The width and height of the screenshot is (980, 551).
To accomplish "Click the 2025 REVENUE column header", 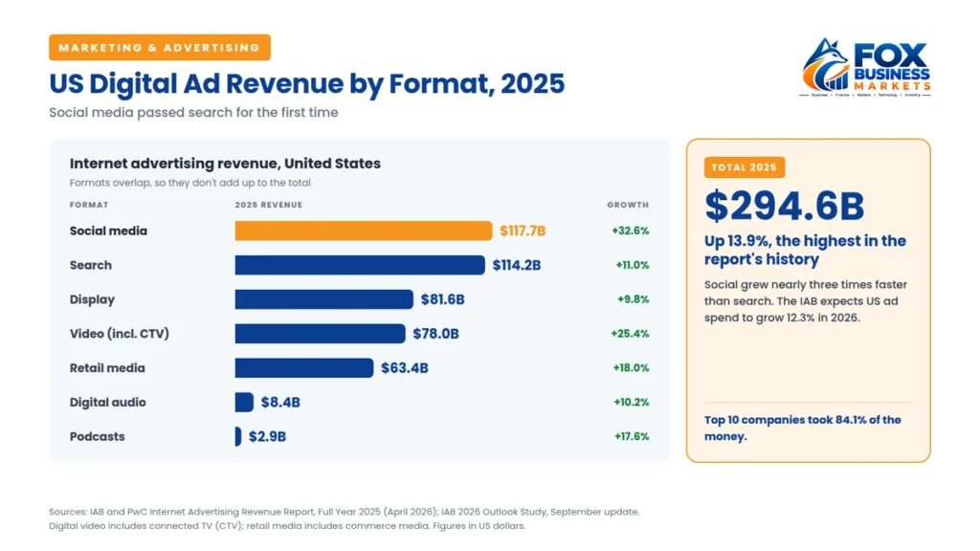I will (269, 205).
